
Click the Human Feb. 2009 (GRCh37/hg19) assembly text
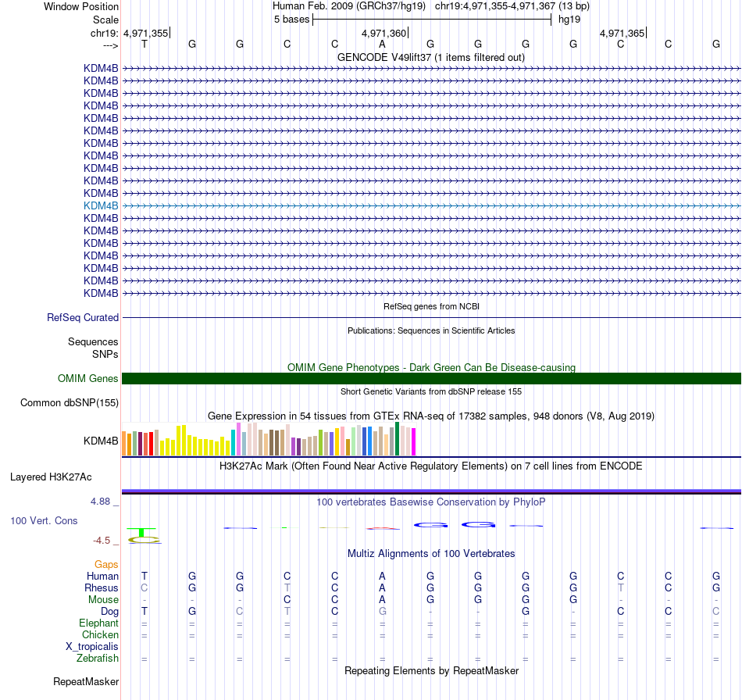(349, 6)
